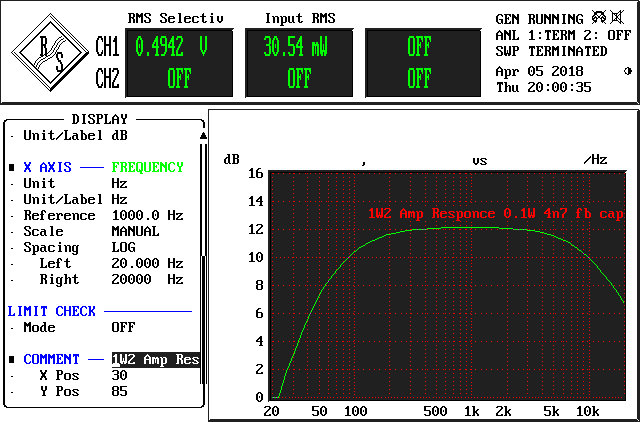Click the 16 tick label on dB axis
The height and width of the screenshot is (422, 640).
[256, 173]
